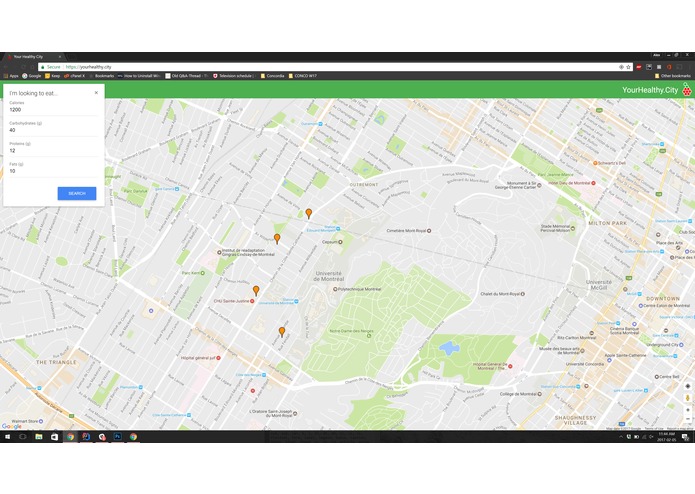This screenshot has width=695, height=494.
Task: Click the map zoom out minus button
Action: click(687, 419)
